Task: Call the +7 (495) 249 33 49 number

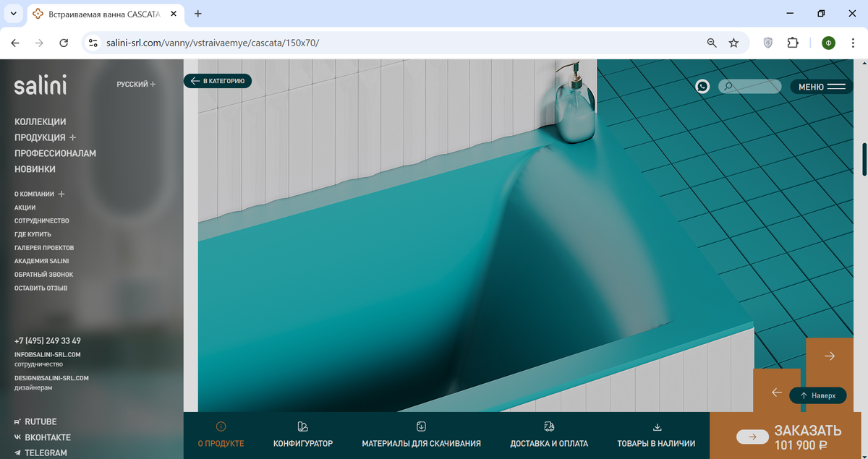Action: 48,340
